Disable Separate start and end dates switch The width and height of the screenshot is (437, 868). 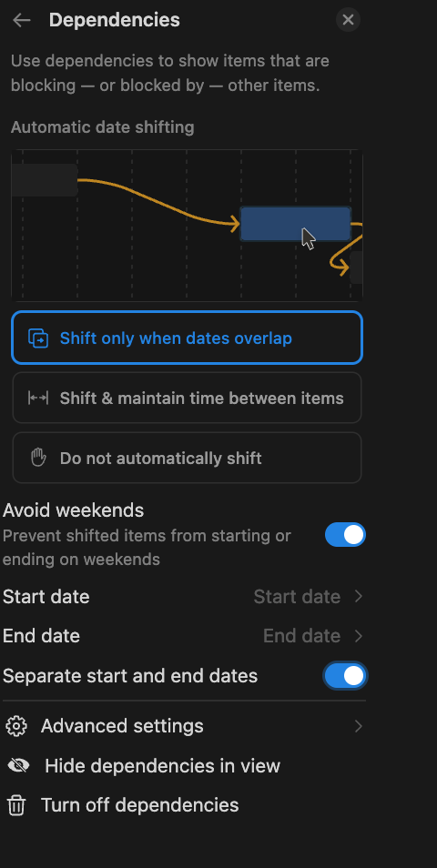[345, 676]
